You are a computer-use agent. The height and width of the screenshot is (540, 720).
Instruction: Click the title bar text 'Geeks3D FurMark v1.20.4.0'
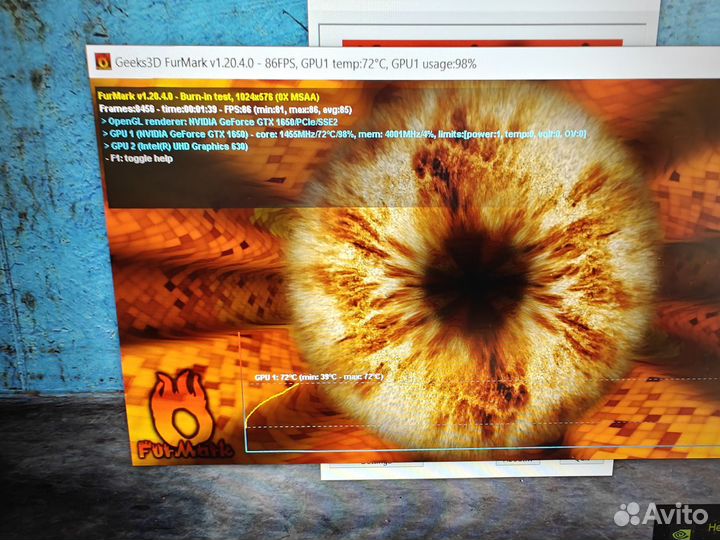point(184,62)
